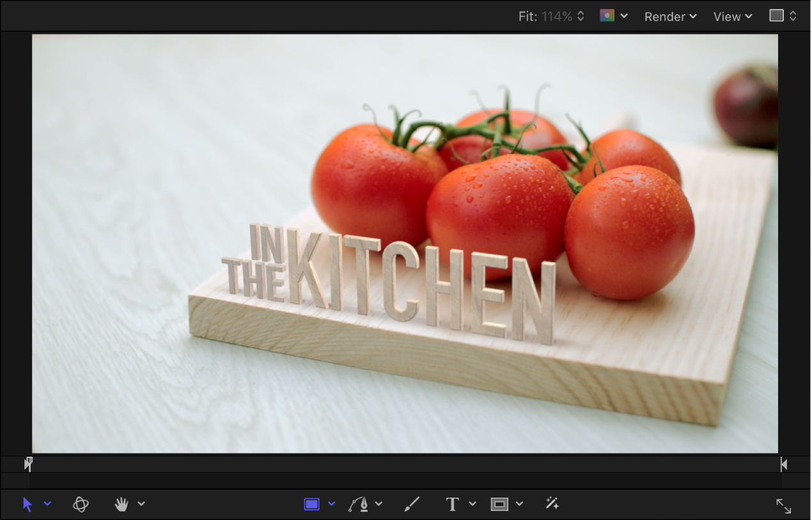Select the Paint Stroke tool
Image resolution: width=812 pixels, height=520 pixels.
411,503
